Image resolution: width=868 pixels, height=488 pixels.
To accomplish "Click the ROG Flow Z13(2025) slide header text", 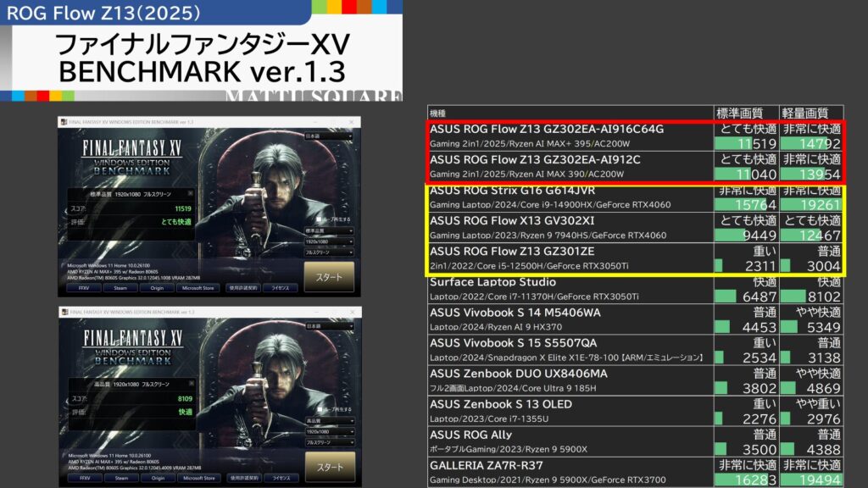I will click(x=103, y=13).
